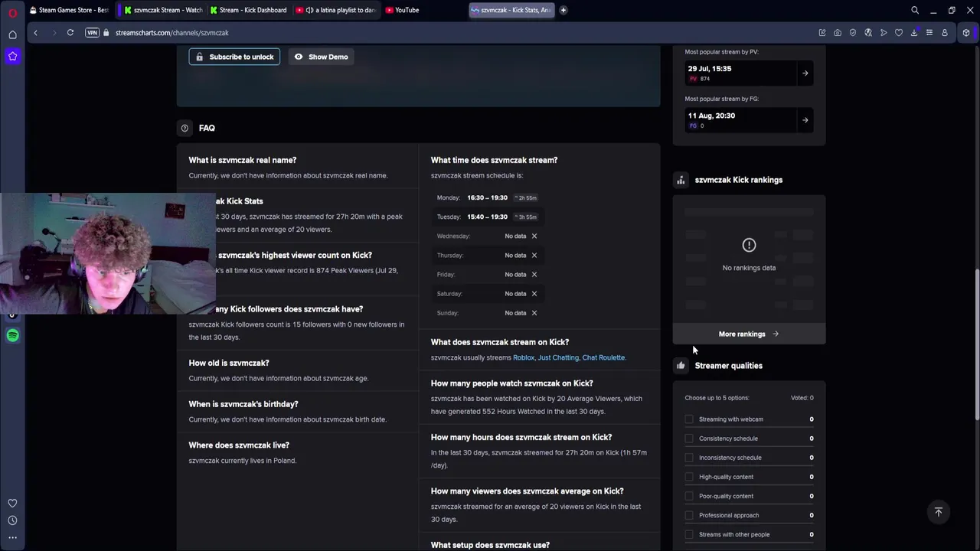Click the 'How old is szvmczak?' question
The image size is (980, 551).
229,363
